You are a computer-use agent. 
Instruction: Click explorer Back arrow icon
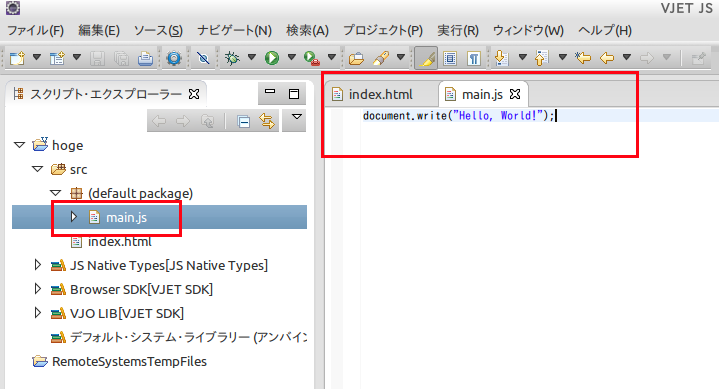159,121
